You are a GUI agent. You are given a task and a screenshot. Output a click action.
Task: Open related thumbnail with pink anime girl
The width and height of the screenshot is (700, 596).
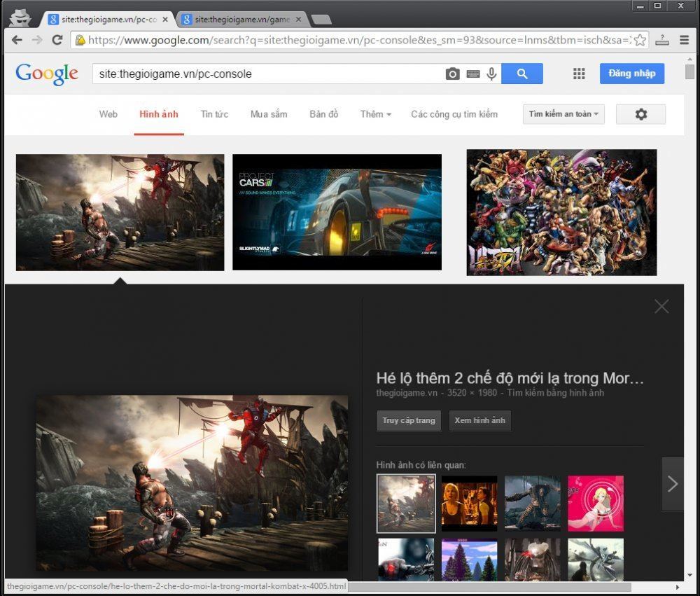[x=596, y=504]
